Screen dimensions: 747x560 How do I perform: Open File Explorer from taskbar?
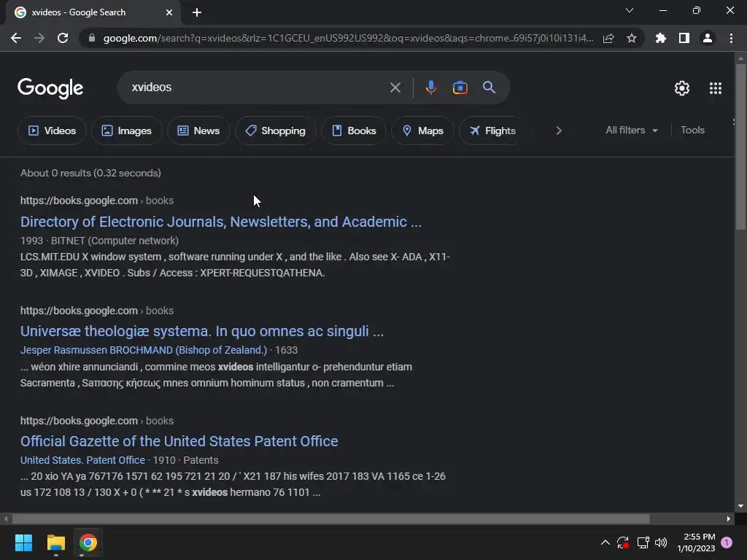pyautogui.click(x=55, y=542)
